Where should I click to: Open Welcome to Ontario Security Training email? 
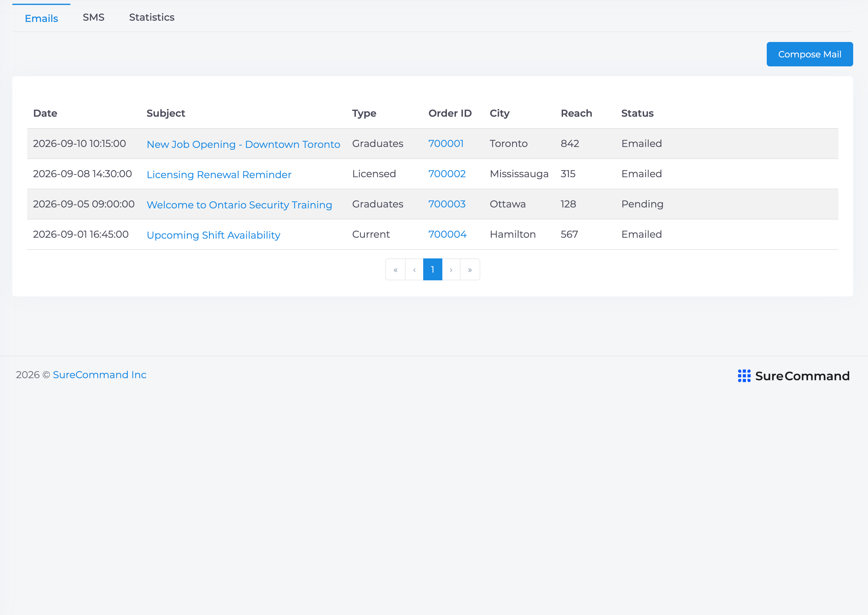(239, 205)
